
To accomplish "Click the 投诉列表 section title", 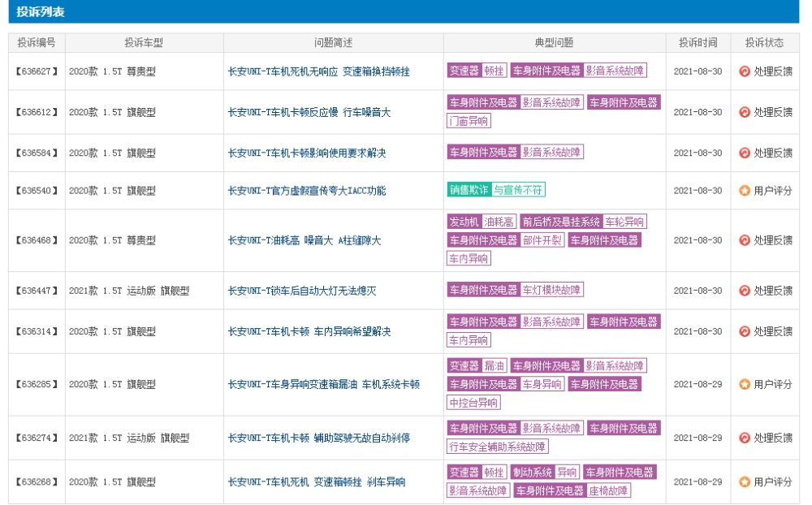I will (41, 12).
